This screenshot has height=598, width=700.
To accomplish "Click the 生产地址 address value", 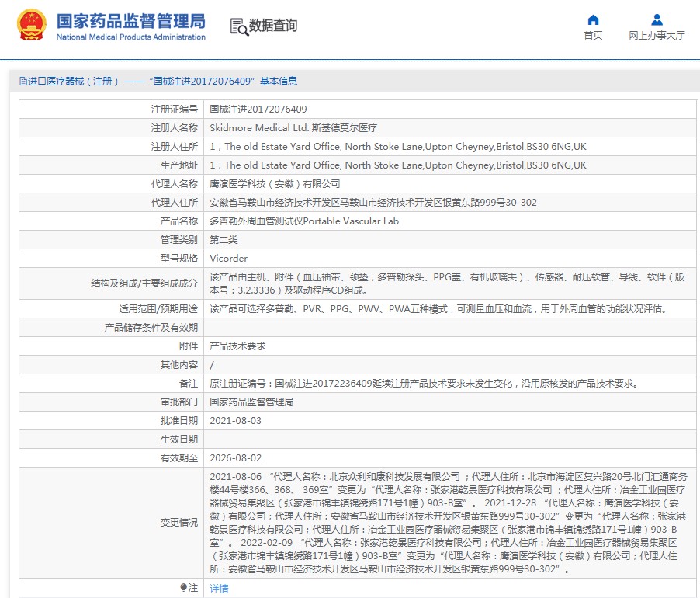I will pos(398,165).
